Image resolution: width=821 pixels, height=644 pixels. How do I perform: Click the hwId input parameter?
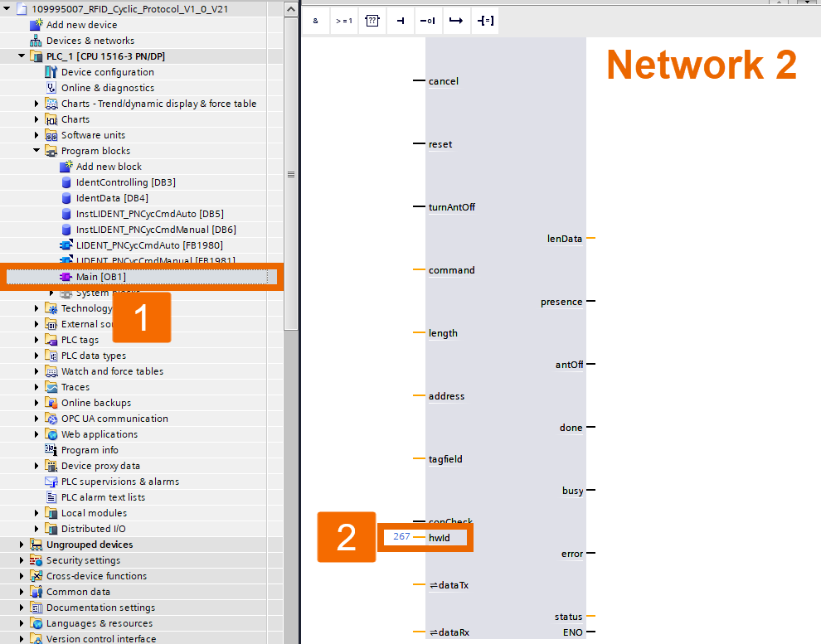point(440,538)
